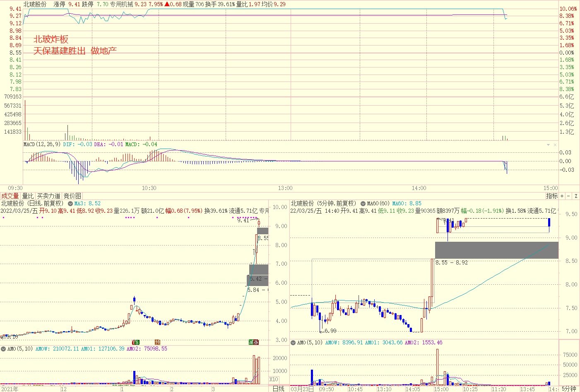
Task: Open MACD panel dropdown arrow
Action: 549,145
